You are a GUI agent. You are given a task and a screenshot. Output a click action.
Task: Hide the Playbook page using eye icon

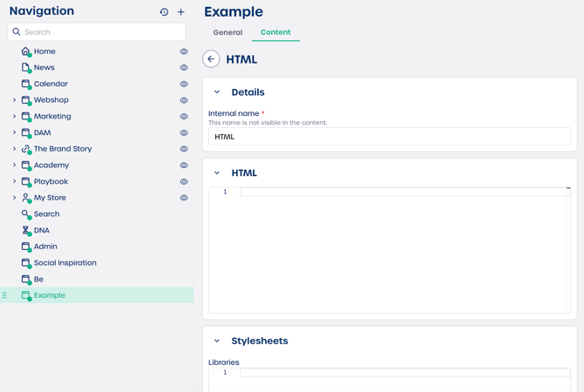[x=184, y=182]
